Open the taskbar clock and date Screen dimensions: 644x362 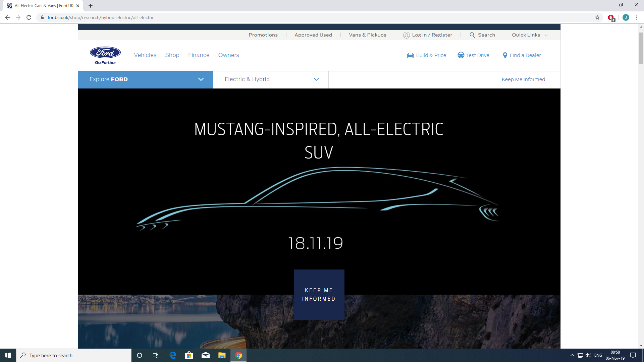615,355
